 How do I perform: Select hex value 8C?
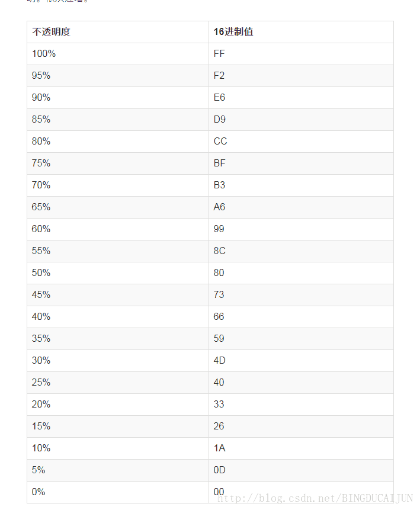tap(301, 251)
